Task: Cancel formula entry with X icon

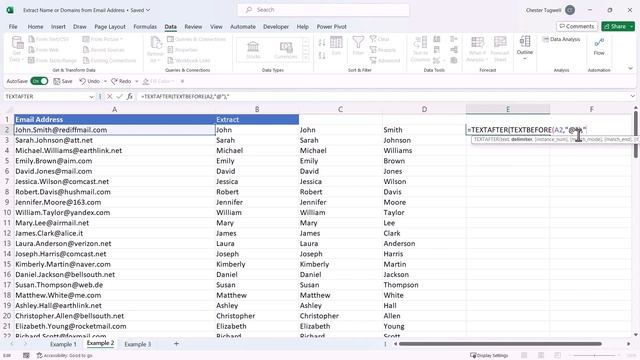Action: (109, 96)
